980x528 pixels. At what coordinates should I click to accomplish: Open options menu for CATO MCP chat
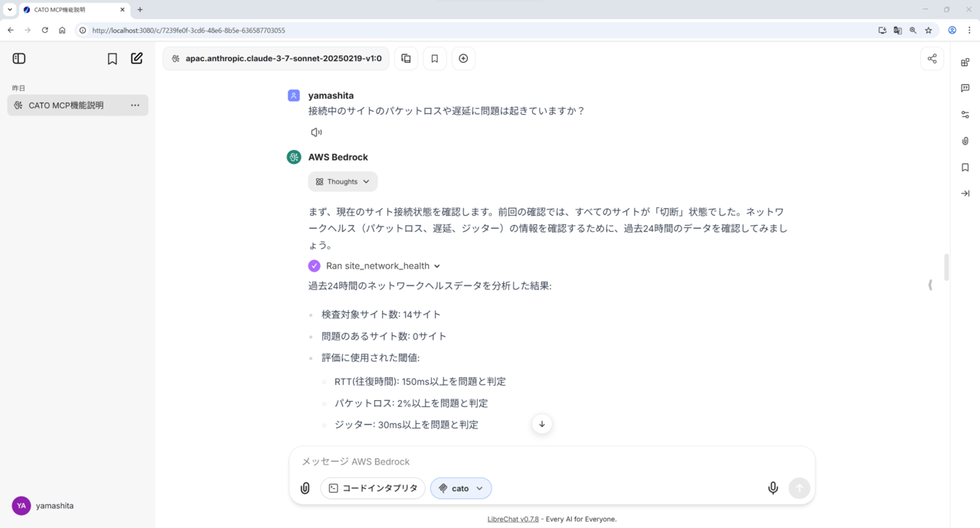(135, 106)
